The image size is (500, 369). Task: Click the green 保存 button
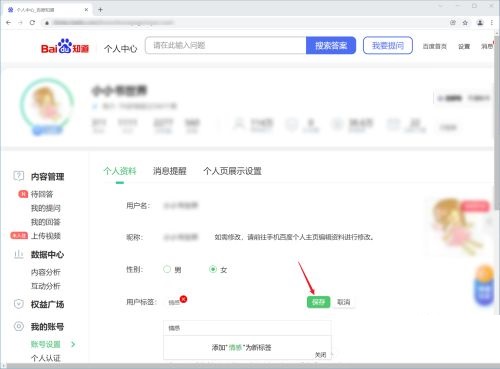click(318, 302)
